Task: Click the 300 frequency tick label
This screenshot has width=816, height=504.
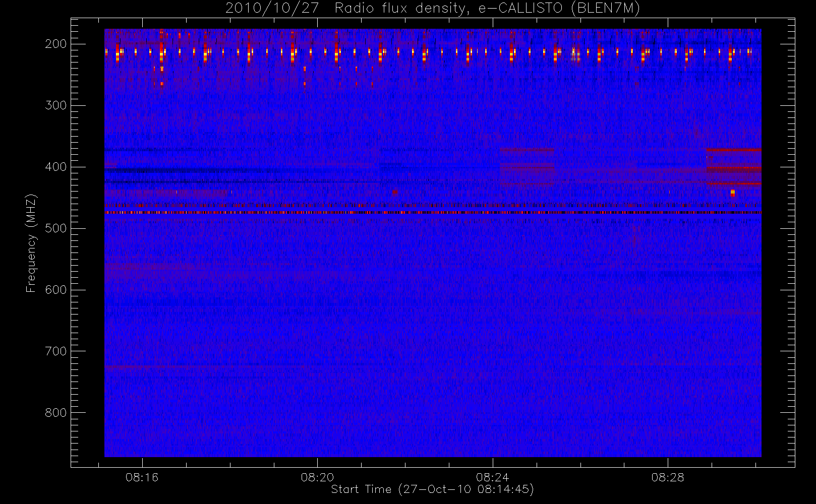Action: click(x=55, y=105)
